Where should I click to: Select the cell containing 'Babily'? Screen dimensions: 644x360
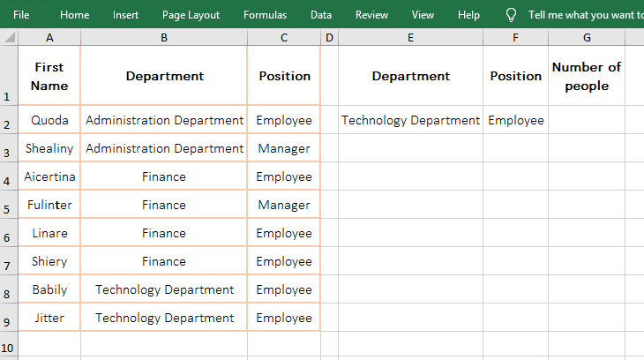[x=49, y=289]
